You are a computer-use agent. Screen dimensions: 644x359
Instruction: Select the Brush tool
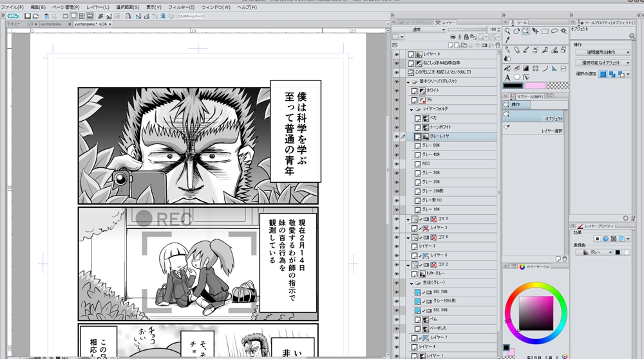click(x=526, y=50)
